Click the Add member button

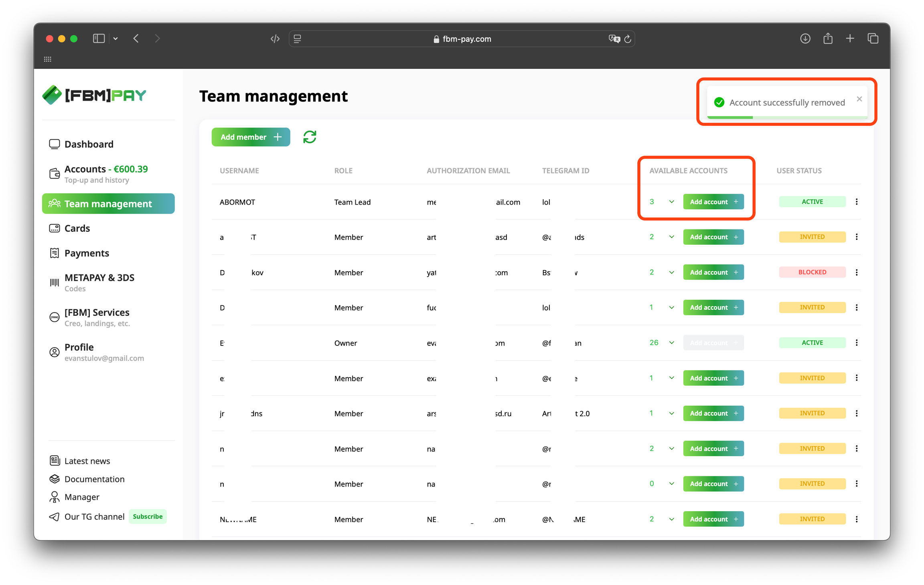pos(251,137)
